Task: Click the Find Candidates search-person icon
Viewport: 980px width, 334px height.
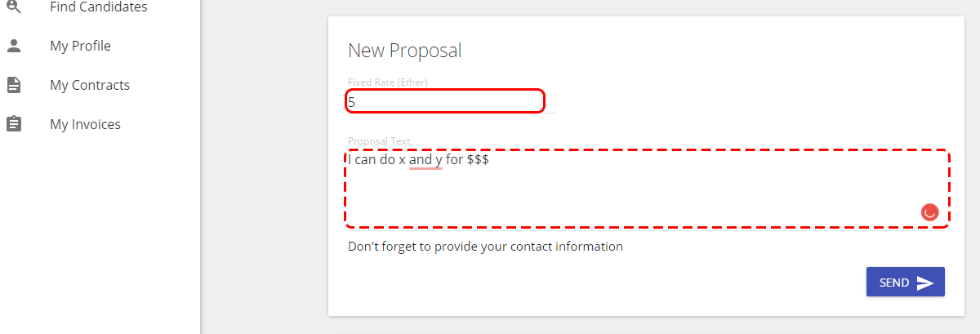Action: point(14,7)
